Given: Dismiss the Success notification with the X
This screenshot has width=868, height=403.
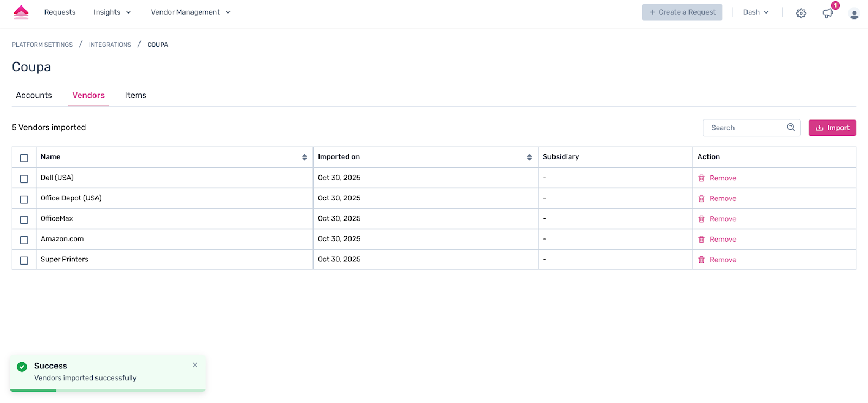Looking at the screenshot, I should pos(195,365).
